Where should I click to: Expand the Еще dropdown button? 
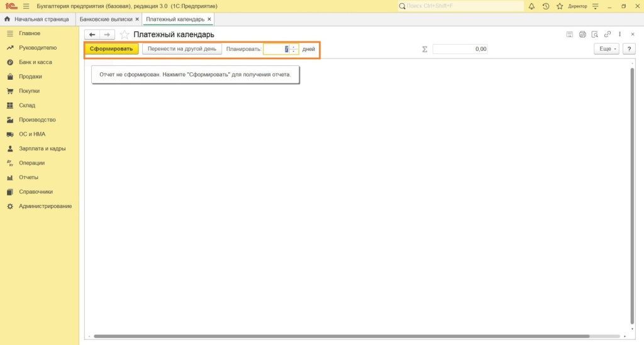[x=606, y=49]
